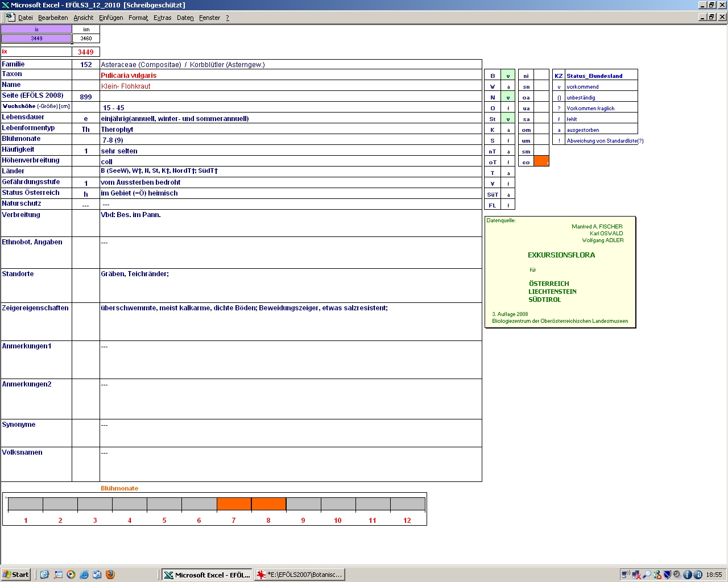
Task: Restore the inner workbook window
Action: pyautogui.click(x=712, y=17)
